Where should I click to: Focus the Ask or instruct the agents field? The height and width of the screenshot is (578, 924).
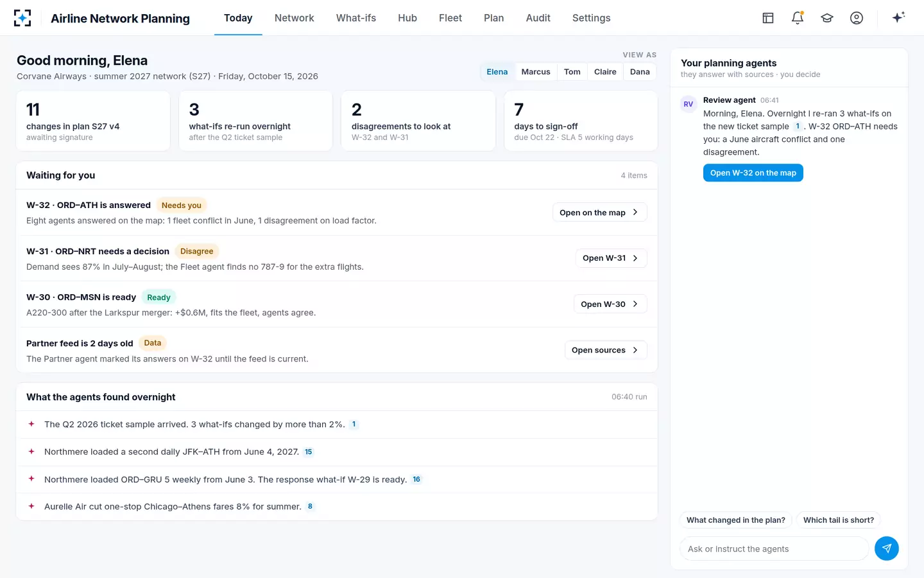[774, 549]
